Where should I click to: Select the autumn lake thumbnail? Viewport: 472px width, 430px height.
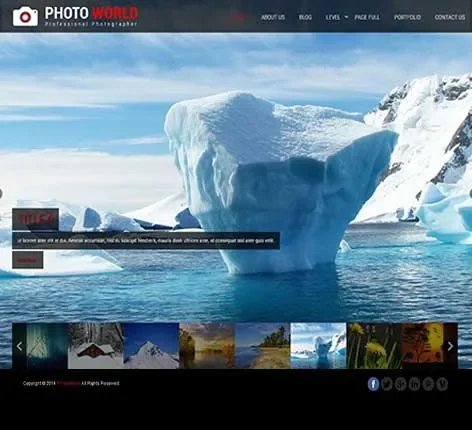pos(207,346)
